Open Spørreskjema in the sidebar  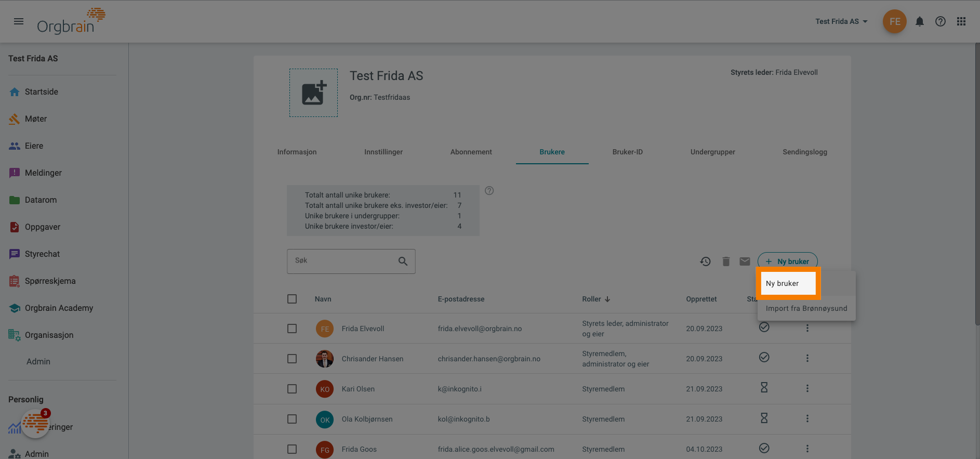(50, 281)
